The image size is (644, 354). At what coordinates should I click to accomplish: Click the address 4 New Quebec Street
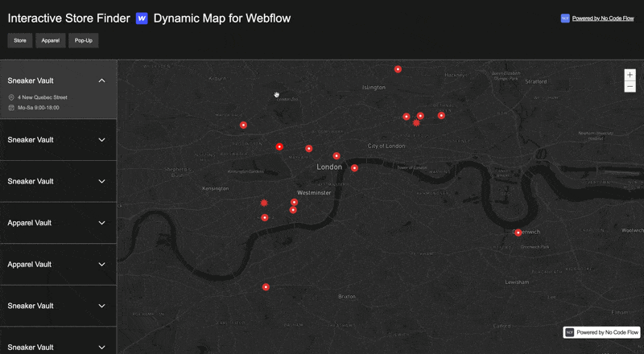pyautogui.click(x=43, y=97)
